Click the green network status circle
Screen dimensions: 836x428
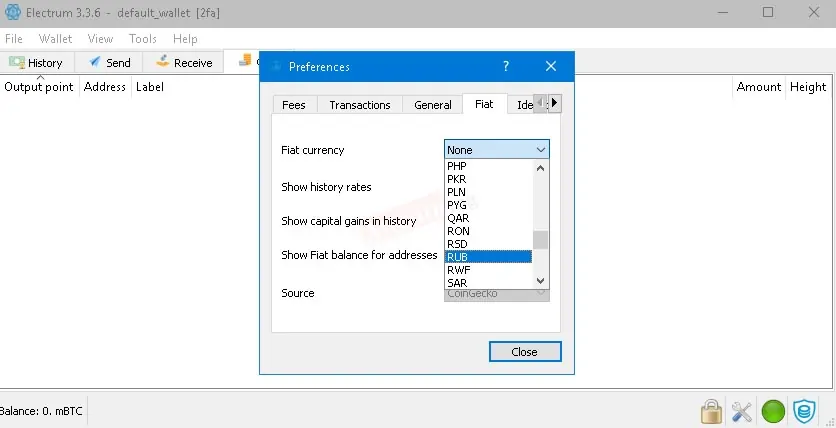(x=773, y=411)
